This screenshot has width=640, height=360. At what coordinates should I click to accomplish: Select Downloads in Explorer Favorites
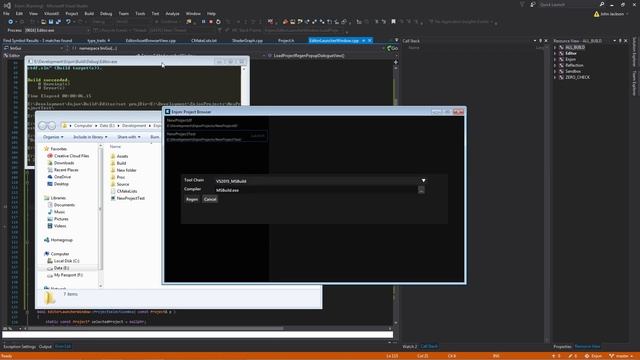(64, 163)
